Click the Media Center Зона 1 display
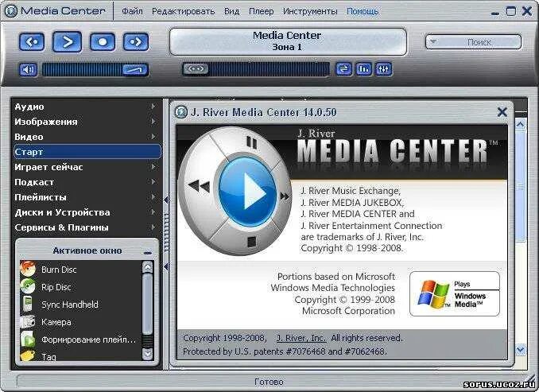This screenshot has width=539, height=392. tap(288, 41)
